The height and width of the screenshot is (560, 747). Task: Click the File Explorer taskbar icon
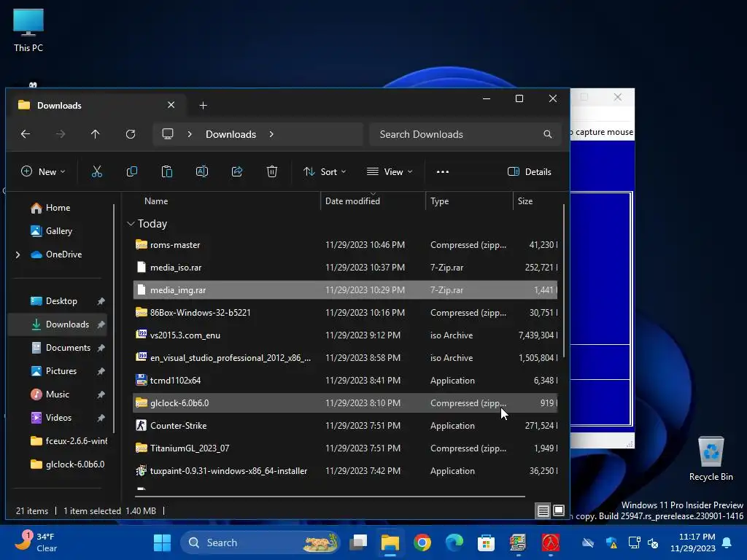(x=390, y=542)
